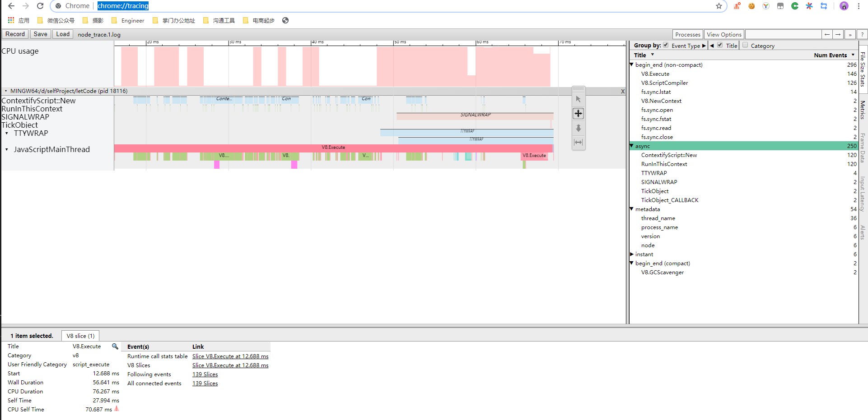Screen dimensions: 868x420
Task: Open the Frame Data side tab
Action: (x=863, y=148)
